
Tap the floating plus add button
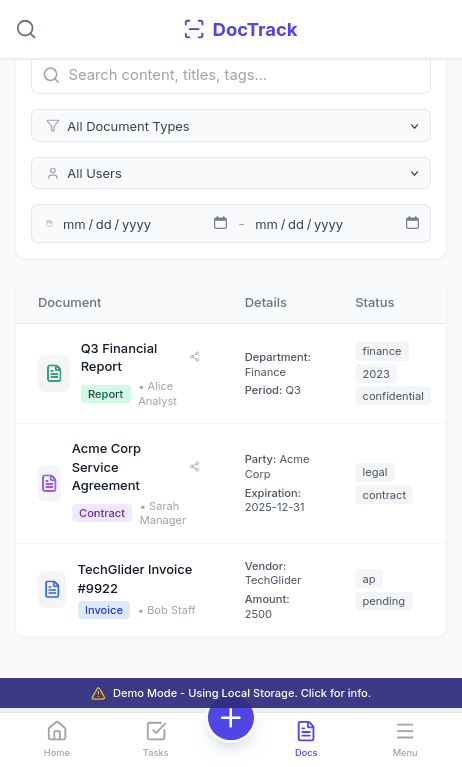[231, 718]
